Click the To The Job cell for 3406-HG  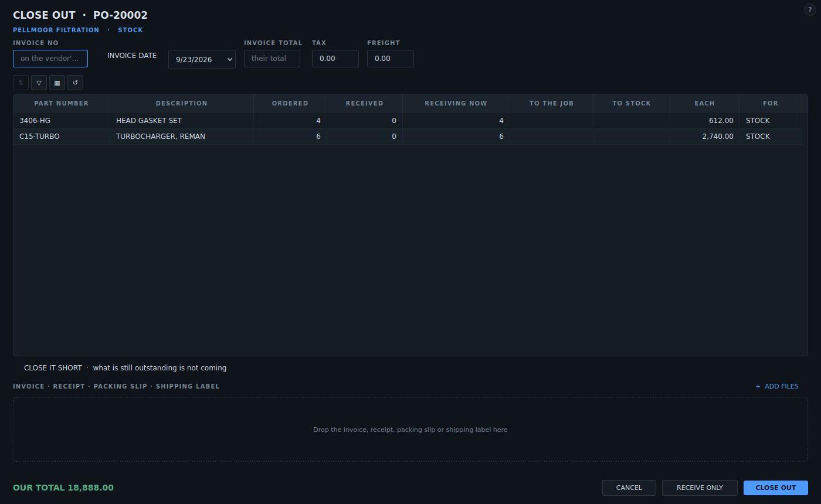point(552,121)
